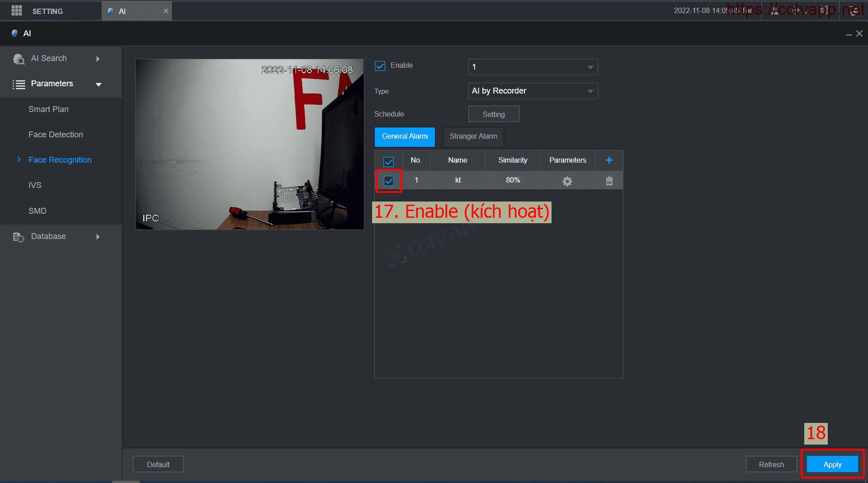Delete the kt entry with trash icon
The height and width of the screenshot is (483, 868).
coord(609,181)
